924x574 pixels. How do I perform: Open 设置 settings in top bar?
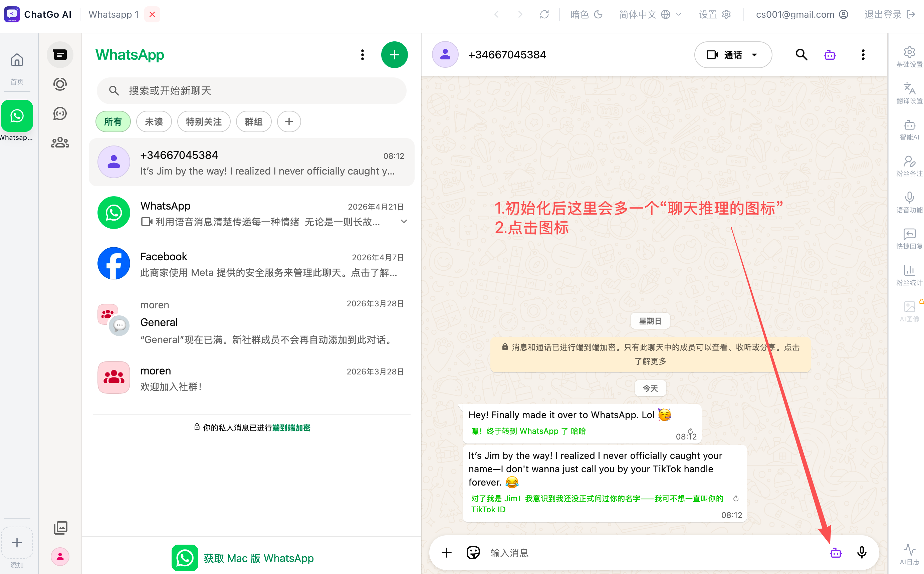pos(714,14)
